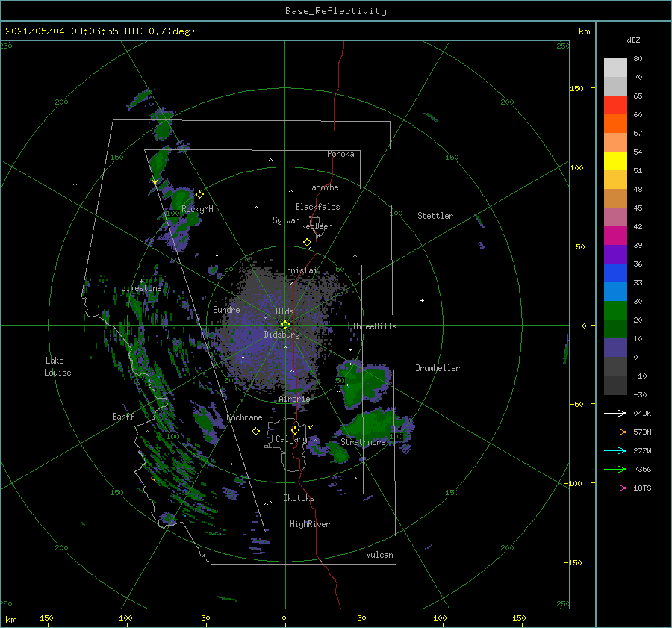Pick the light gray 70-80 dBZ swatch
672x628 pixels.
[615, 68]
